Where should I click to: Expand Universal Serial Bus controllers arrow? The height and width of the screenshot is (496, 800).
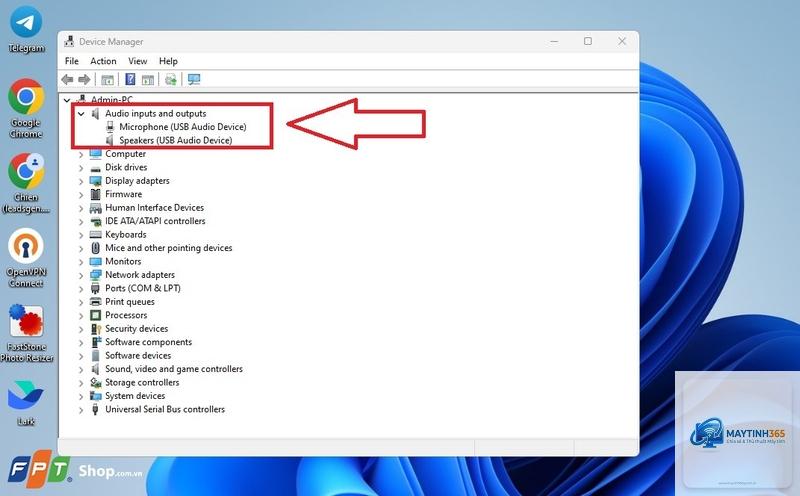[81, 410]
